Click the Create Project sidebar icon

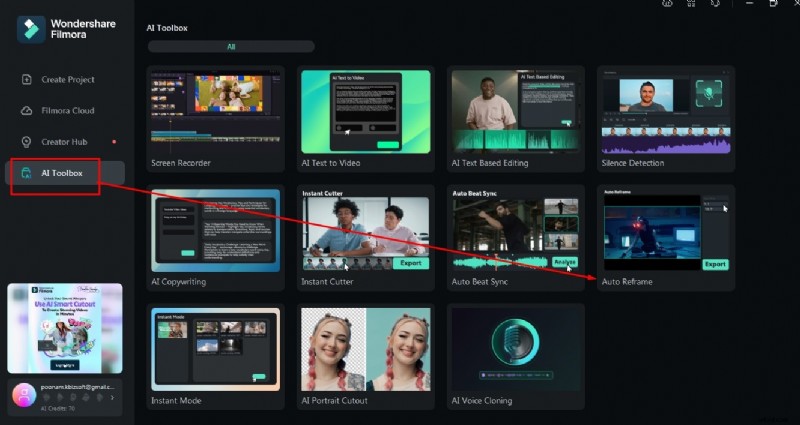click(x=27, y=79)
